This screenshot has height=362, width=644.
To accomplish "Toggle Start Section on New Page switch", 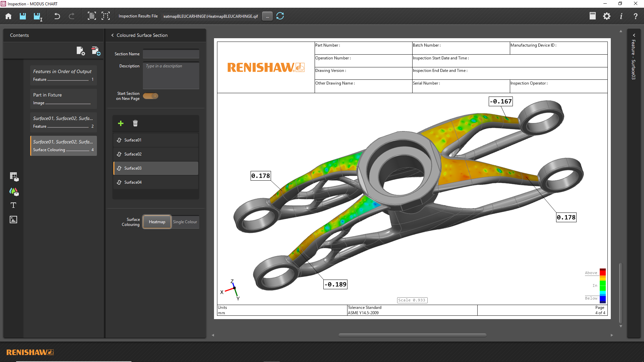I will coord(151,96).
